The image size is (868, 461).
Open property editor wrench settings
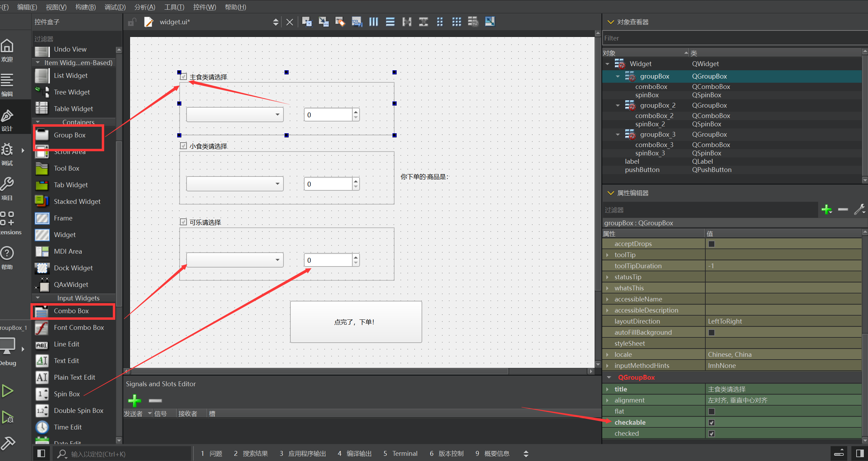click(x=859, y=210)
